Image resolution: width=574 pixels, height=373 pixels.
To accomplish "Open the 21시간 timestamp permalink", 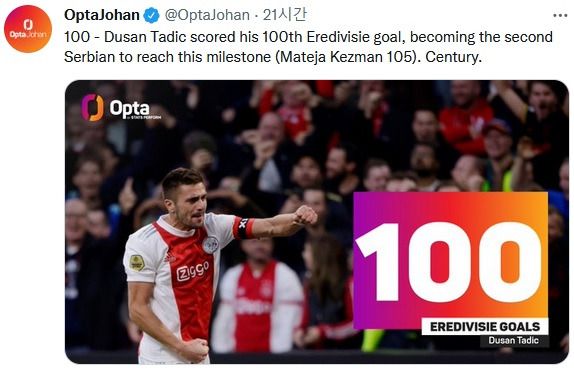I will 284,15.
